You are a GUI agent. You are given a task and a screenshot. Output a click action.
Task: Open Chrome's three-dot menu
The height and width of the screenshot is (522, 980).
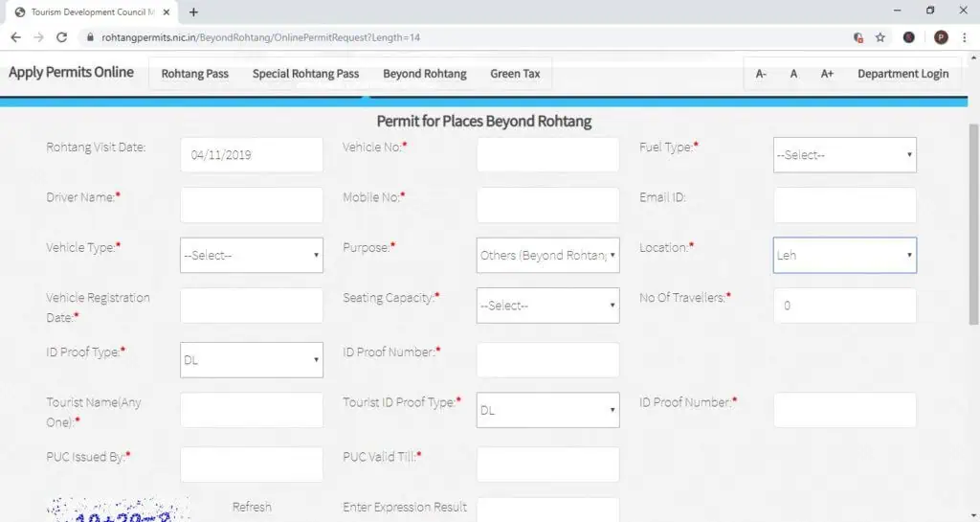coord(965,37)
